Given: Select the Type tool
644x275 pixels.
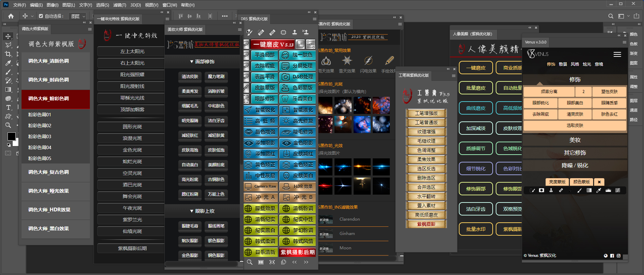Looking at the screenshot, I should 8,107.
